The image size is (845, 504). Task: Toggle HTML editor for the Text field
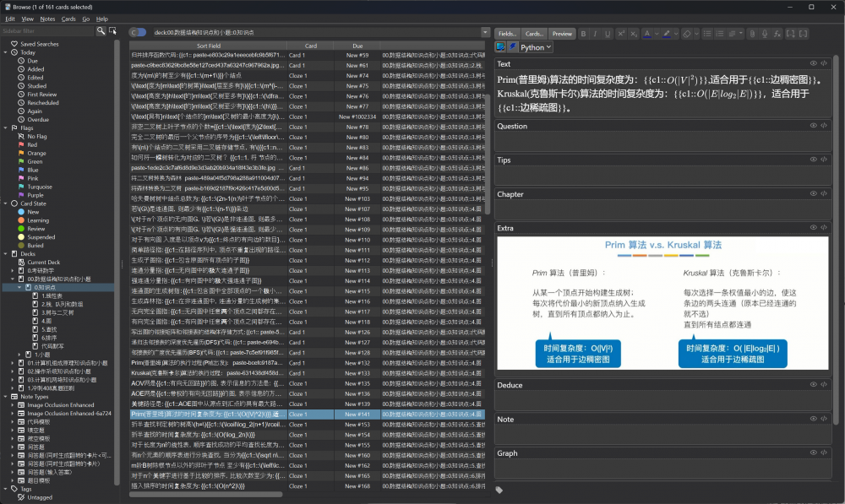coord(824,63)
